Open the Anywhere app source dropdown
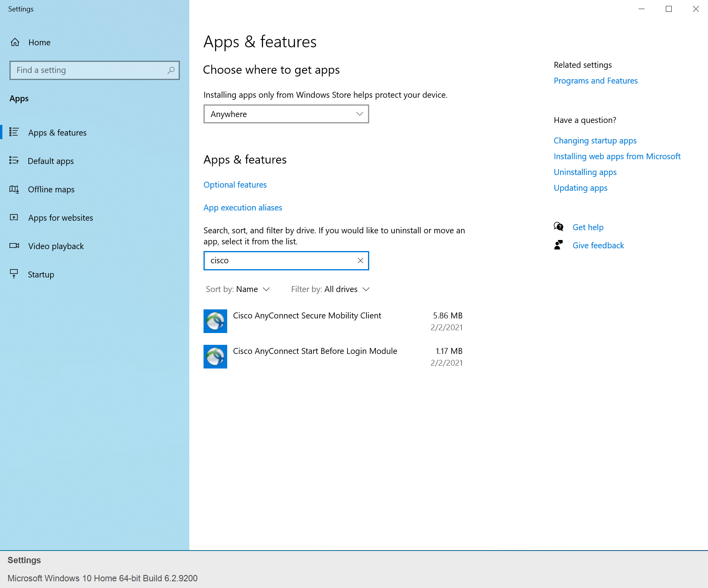 point(286,114)
